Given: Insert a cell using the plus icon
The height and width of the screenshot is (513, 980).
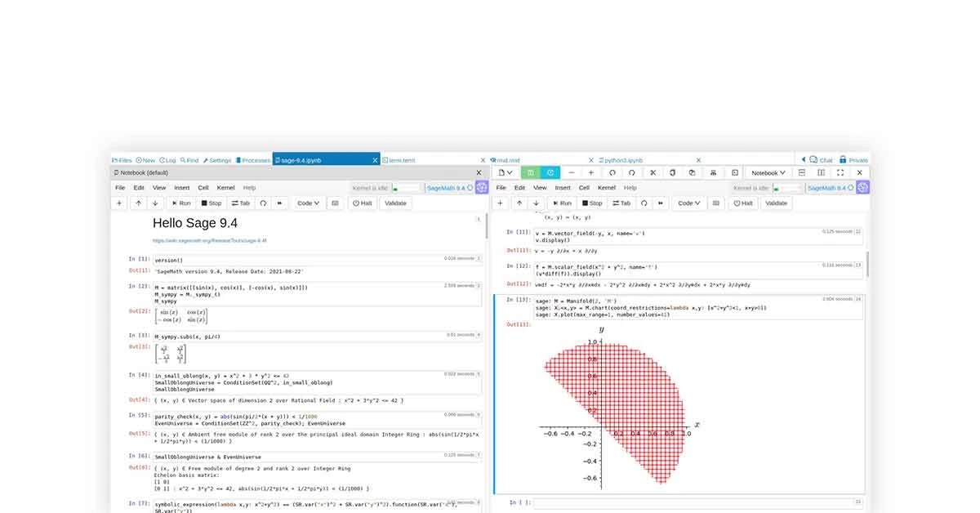Looking at the screenshot, I should point(121,203).
